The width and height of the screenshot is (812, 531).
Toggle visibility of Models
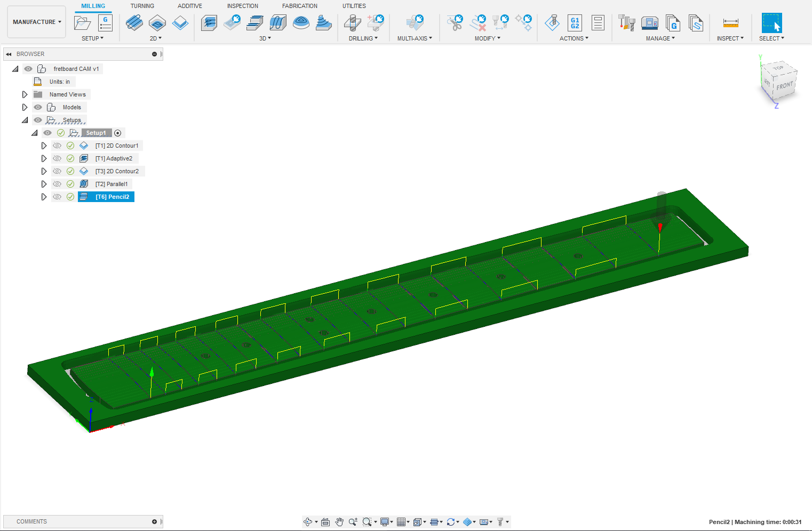tap(38, 107)
